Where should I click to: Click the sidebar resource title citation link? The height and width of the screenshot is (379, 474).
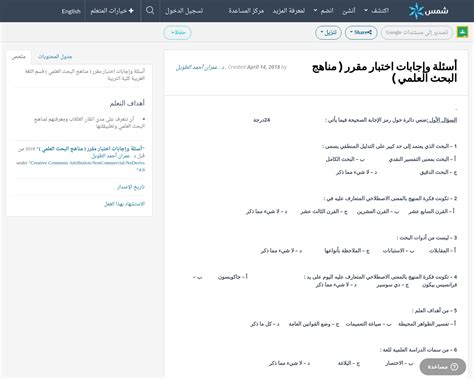point(92,149)
